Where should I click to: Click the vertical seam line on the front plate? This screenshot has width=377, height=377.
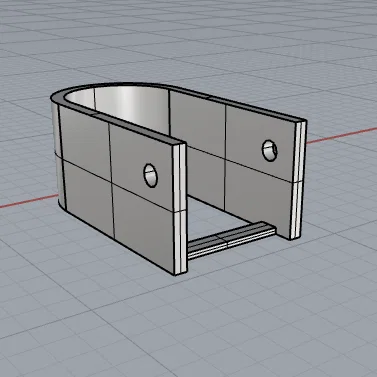[x=111, y=180]
